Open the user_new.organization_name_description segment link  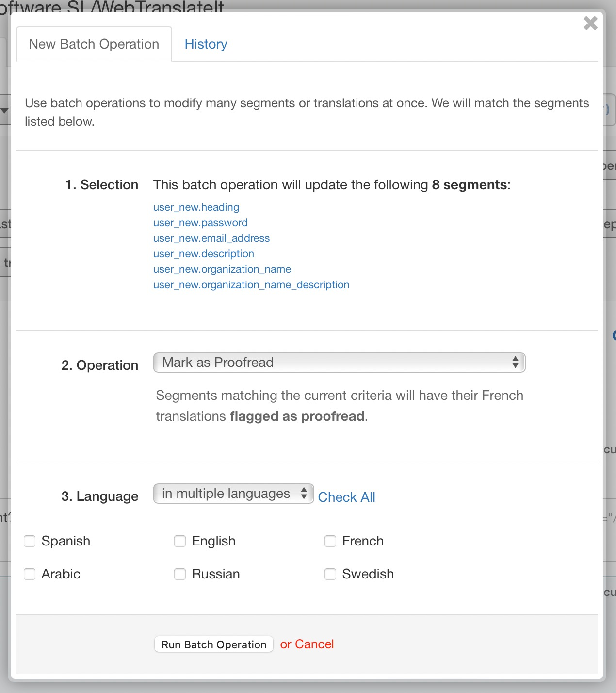(x=251, y=285)
